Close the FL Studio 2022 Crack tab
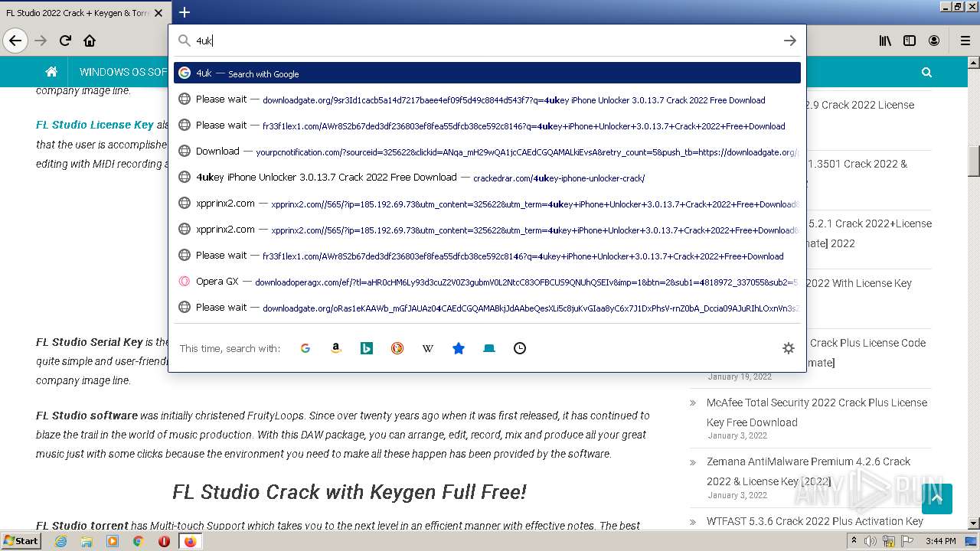 (158, 13)
